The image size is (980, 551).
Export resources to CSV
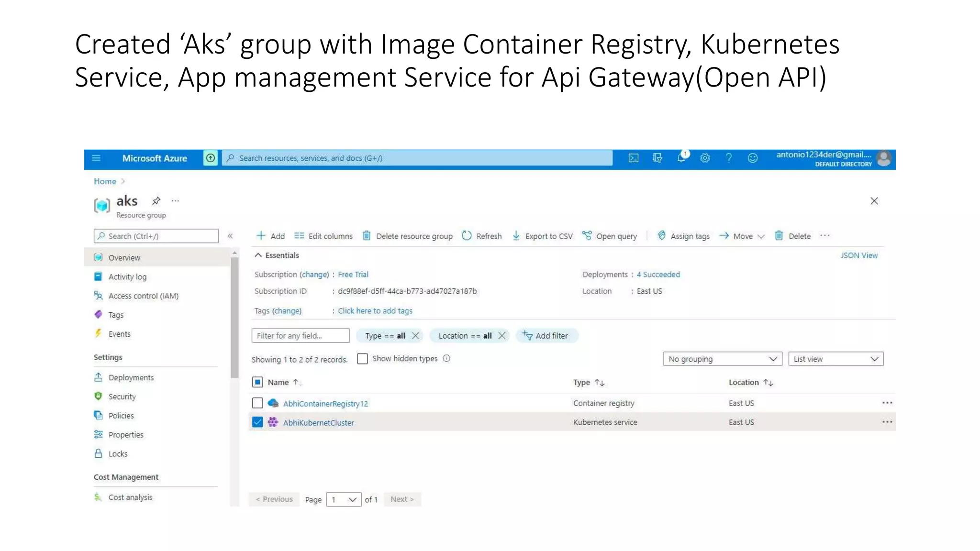542,236
